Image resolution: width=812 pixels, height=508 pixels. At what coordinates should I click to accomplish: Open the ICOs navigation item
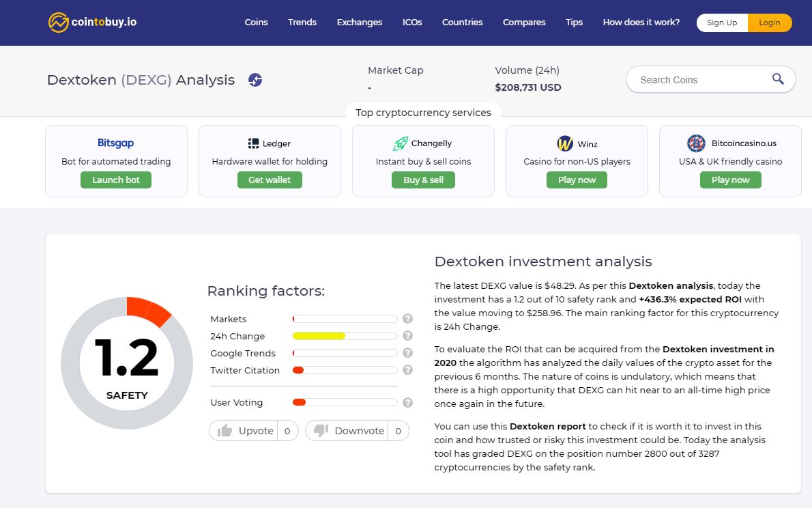pos(412,23)
